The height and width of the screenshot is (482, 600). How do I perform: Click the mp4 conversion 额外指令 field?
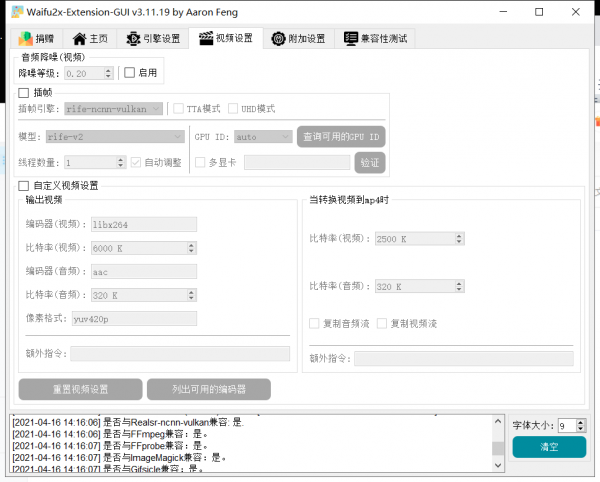click(464, 358)
